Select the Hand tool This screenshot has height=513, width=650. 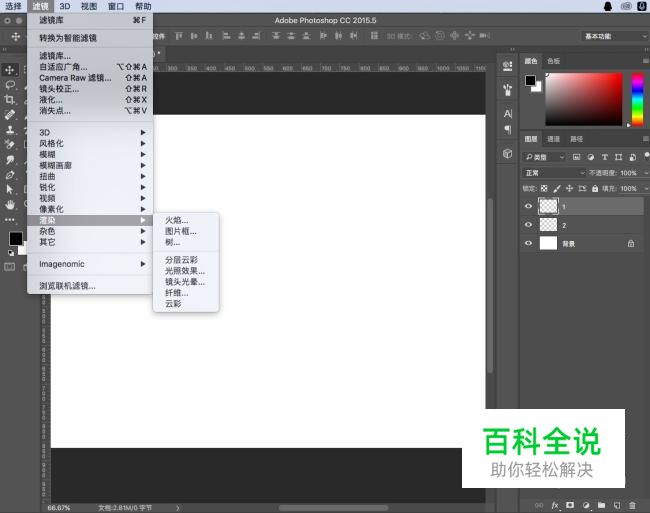tap(10, 204)
